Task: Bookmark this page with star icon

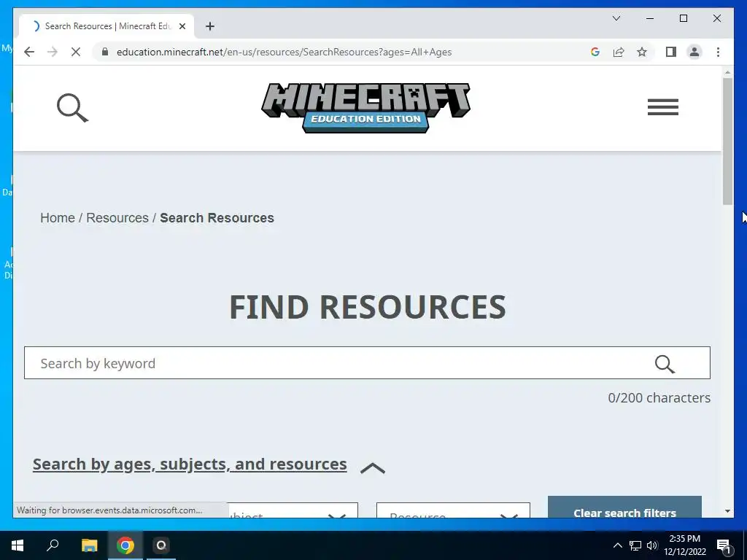Action: 642,52
